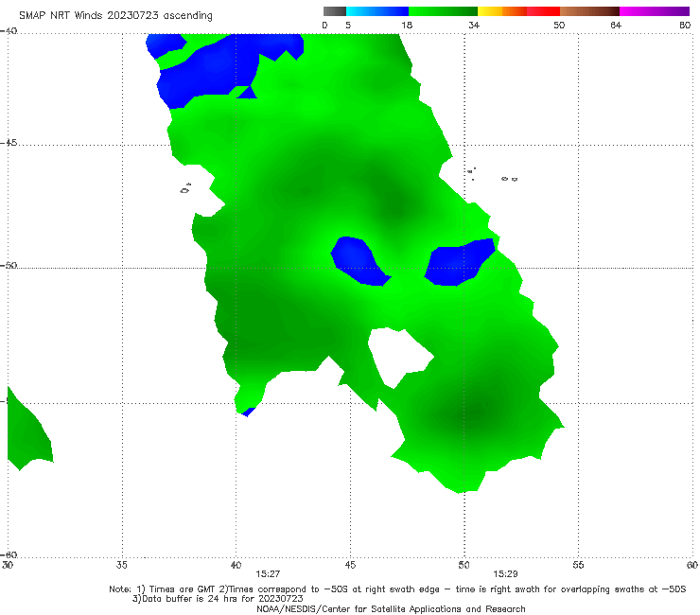Pick the magenta-purple 64–80 color bar segment
Viewport: 700px width, 615px height.
[x=655, y=11]
